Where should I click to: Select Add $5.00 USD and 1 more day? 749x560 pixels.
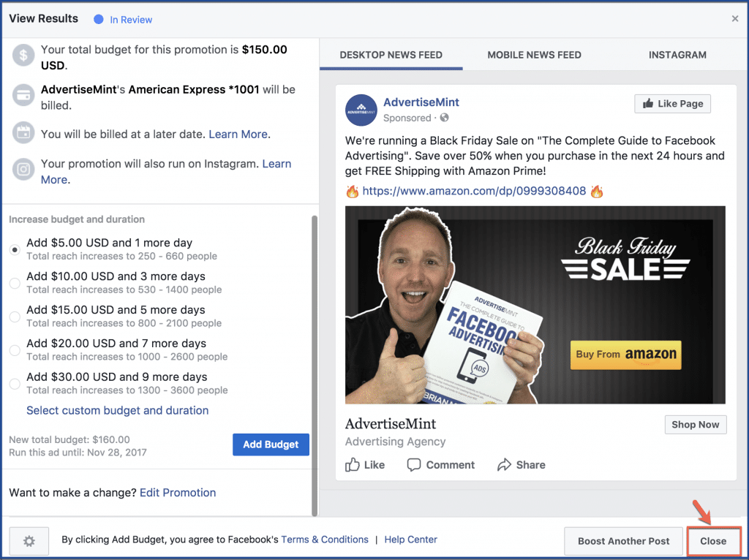point(15,249)
